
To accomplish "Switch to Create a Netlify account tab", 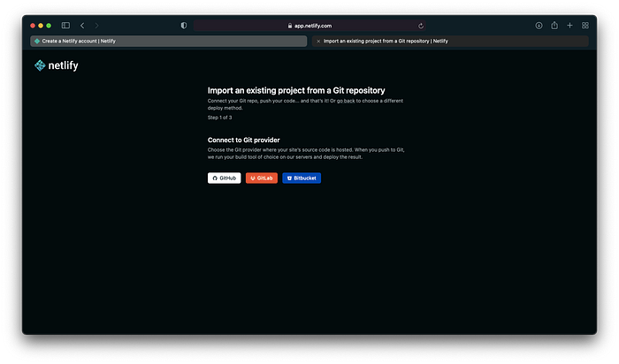I will point(169,41).
